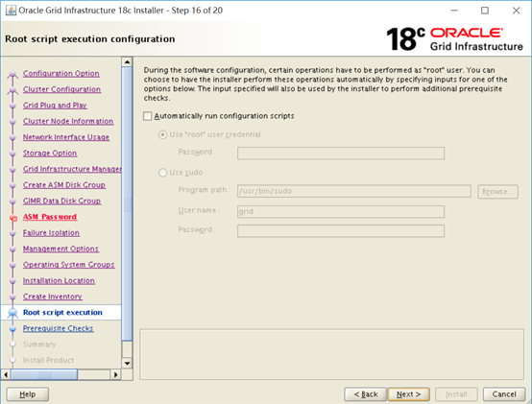This screenshot has width=532, height=404.
Task: Click the ASM Password error step icon
Action: [x=13, y=219]
